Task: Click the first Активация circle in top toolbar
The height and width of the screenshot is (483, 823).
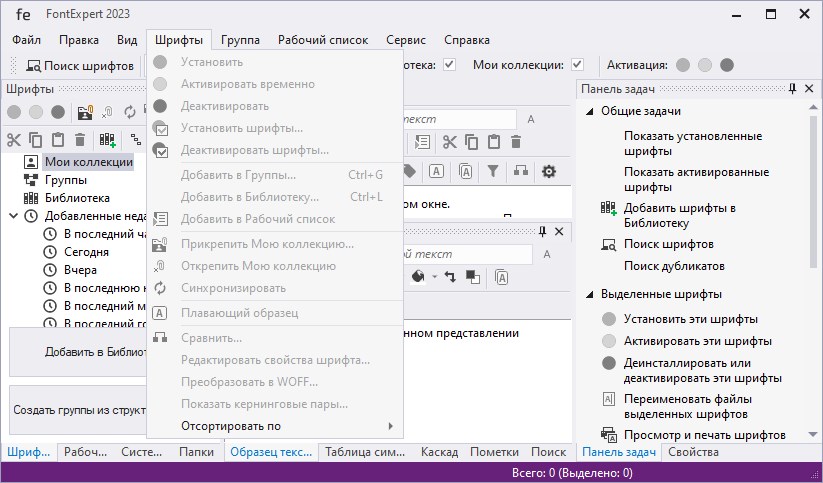Action: 683,65
